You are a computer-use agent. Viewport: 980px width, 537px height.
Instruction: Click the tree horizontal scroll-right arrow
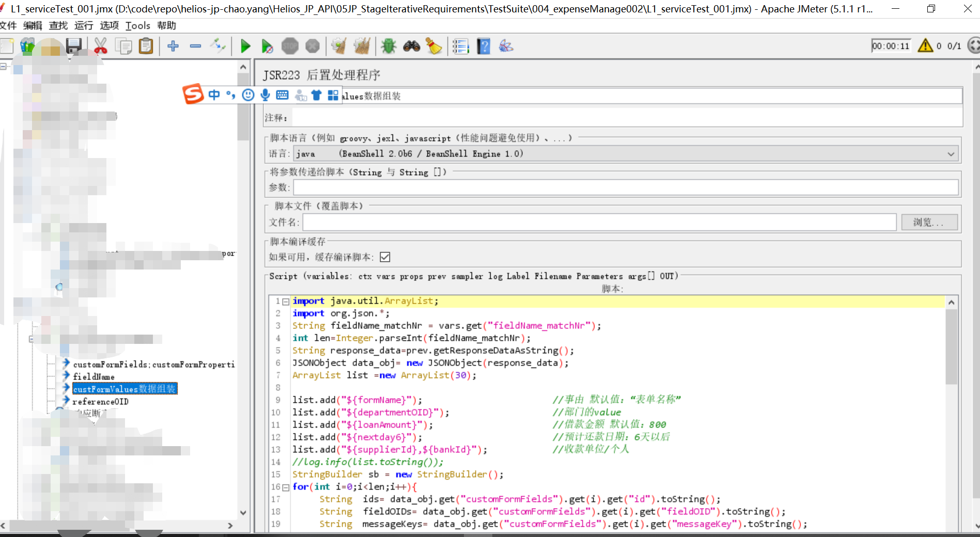coord(230,526)
